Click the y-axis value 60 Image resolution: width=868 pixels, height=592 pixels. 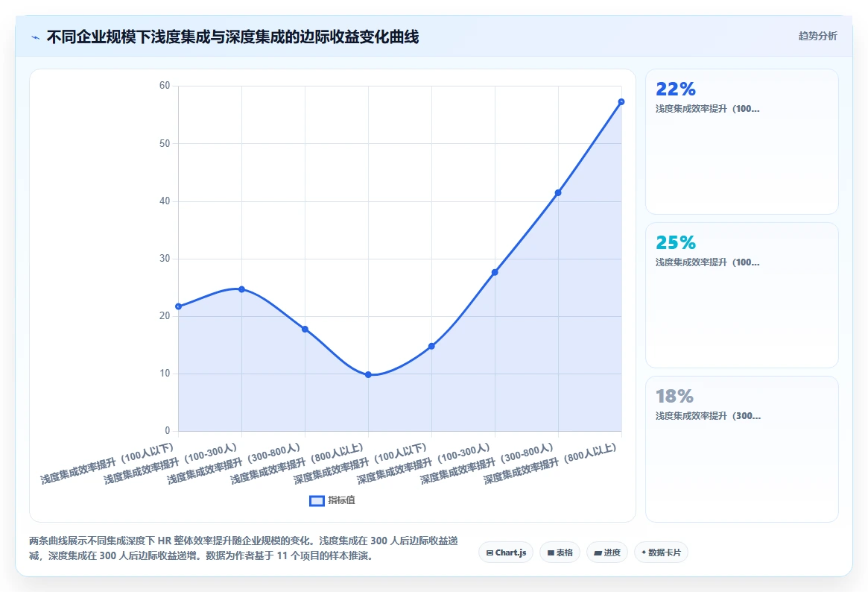click(165, 85)
